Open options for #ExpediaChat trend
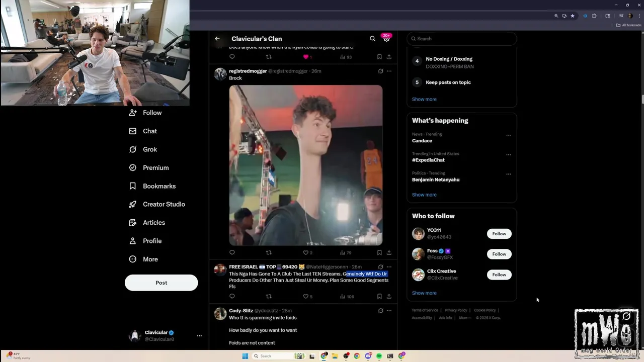The image size is (644, 362). pos(508,155)
